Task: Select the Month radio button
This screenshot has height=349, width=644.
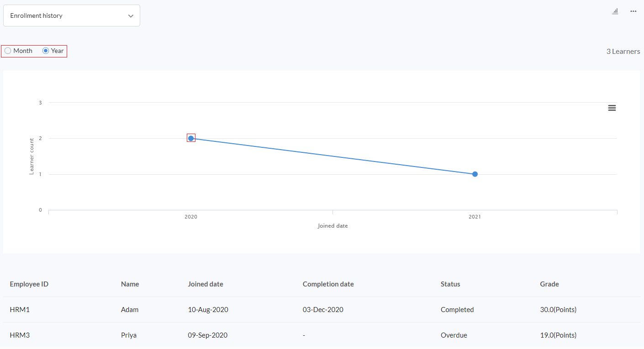Action: tap(8, 51)
